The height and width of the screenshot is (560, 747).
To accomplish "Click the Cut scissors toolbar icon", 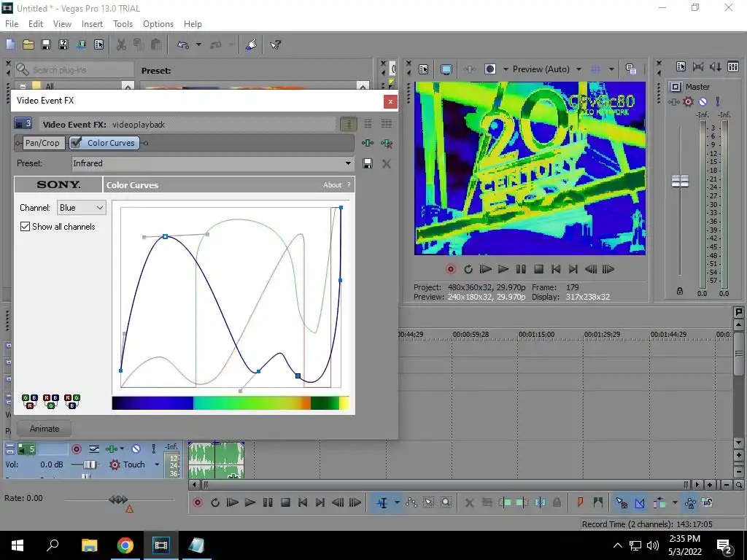I will tap(122, 44).
